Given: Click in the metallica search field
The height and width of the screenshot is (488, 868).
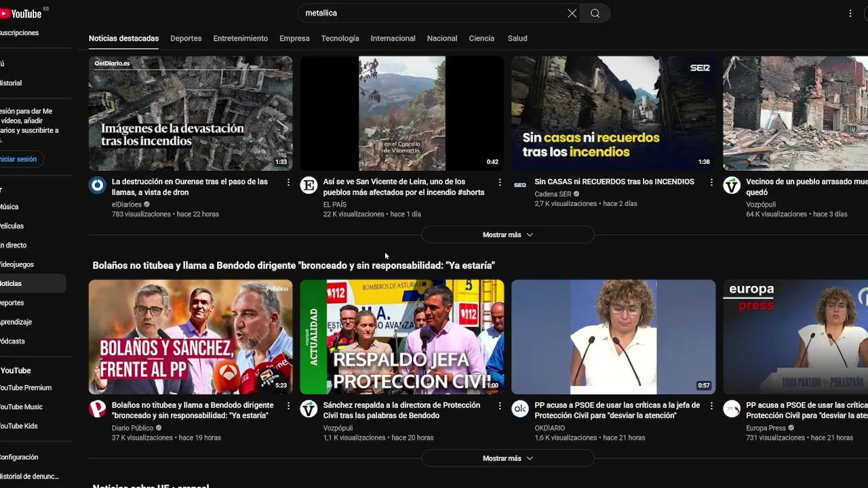Looking at the screenshot, I should click(x=434, y=14).
